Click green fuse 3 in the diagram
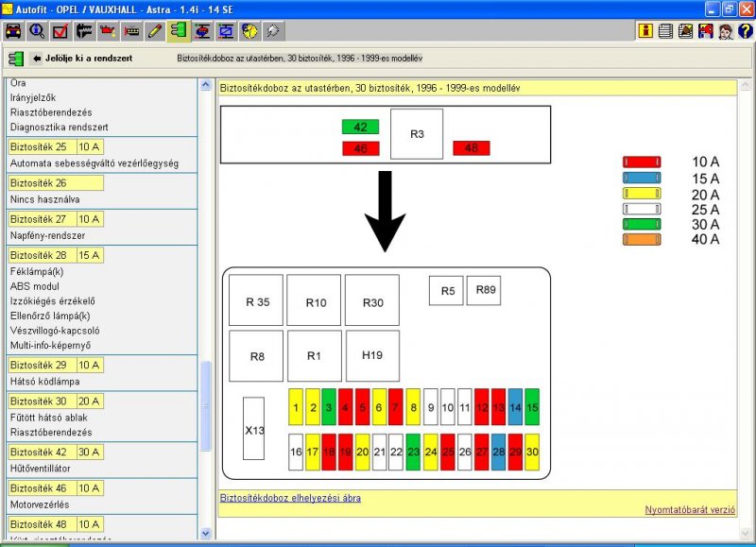The image size is (756, 547). pos(328,407)
